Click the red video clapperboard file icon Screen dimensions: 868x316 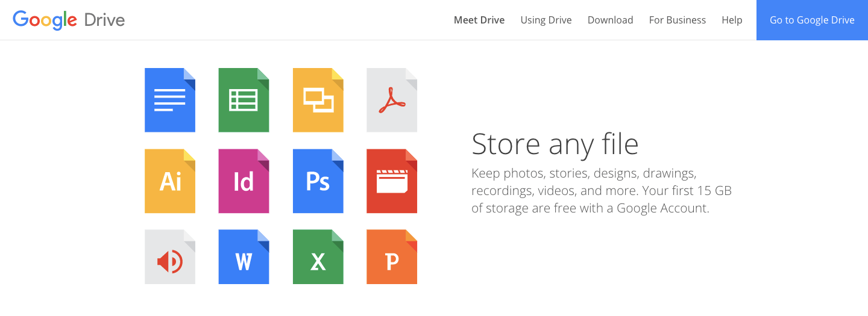pyautogui.click(x=392, y=181)
